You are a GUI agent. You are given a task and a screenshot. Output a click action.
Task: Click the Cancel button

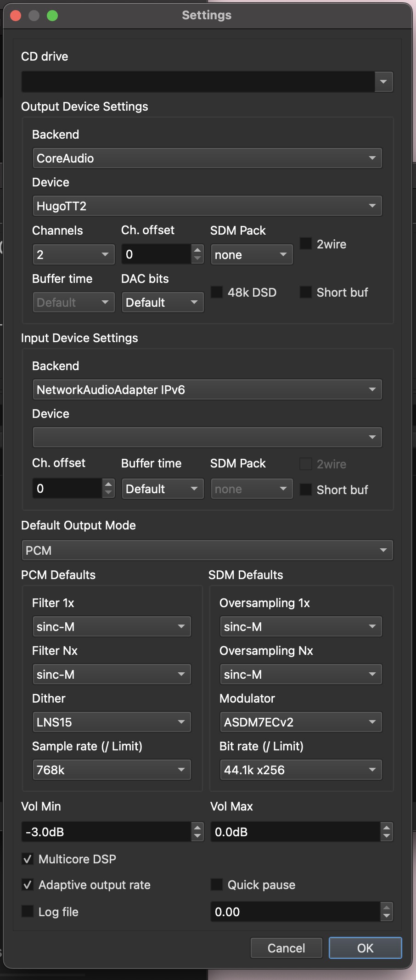(286, 948)
